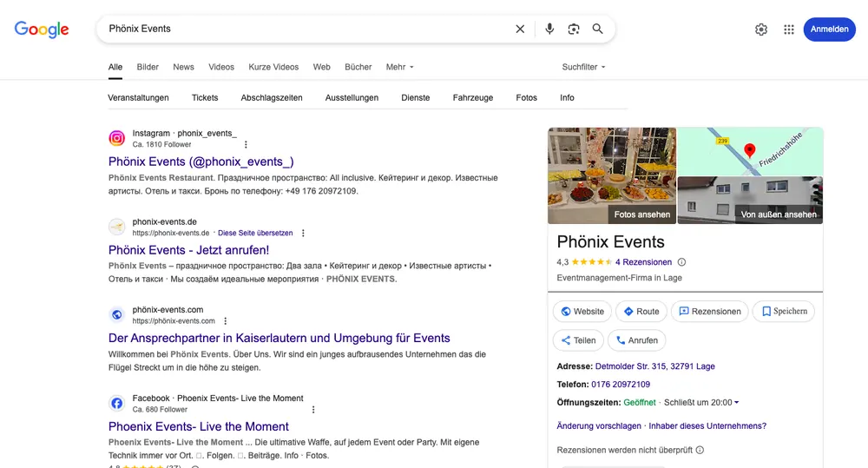Open address Detmolder Str. 315, 32791 Lage
This screenshot has height=468, width=868.
[x=654, y=366]
